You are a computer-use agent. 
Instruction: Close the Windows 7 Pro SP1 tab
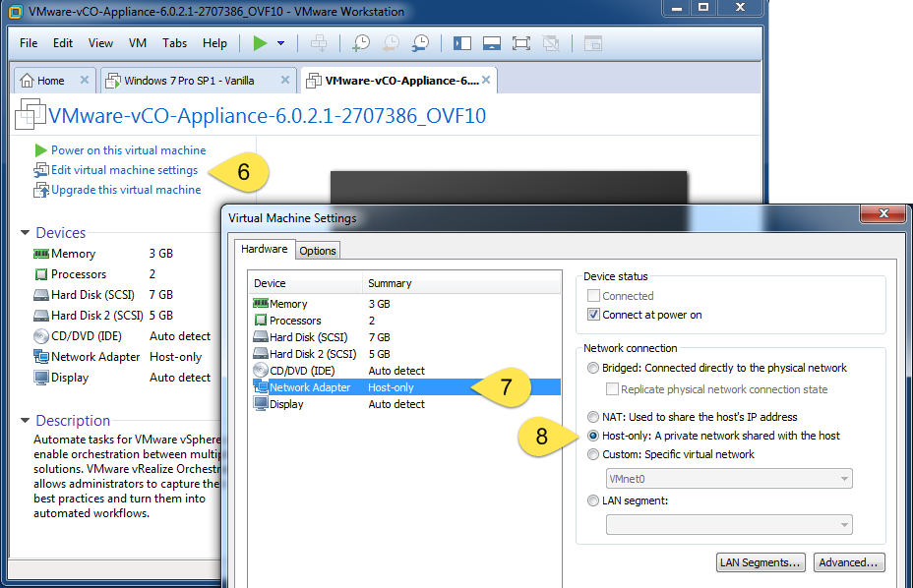(x=285, y=80)
